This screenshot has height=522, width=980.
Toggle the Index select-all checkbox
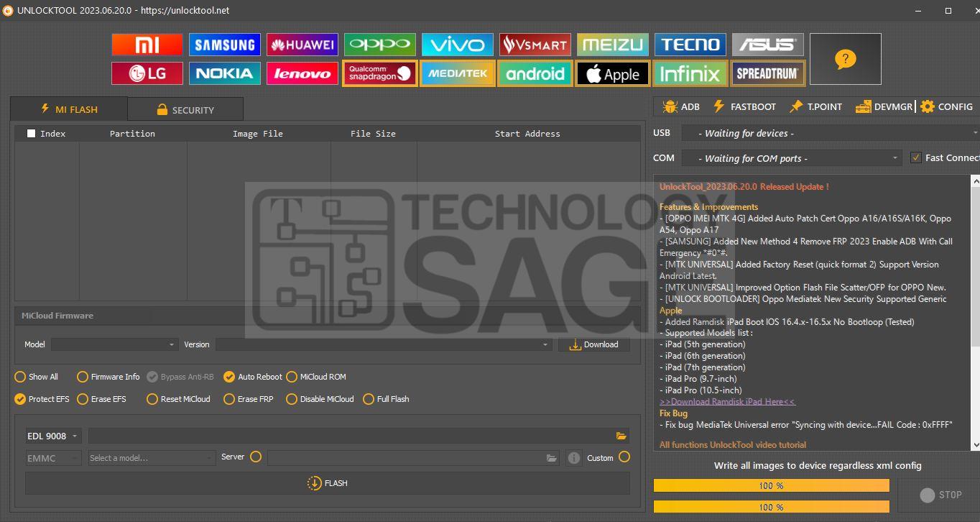(x=31, y=133)
